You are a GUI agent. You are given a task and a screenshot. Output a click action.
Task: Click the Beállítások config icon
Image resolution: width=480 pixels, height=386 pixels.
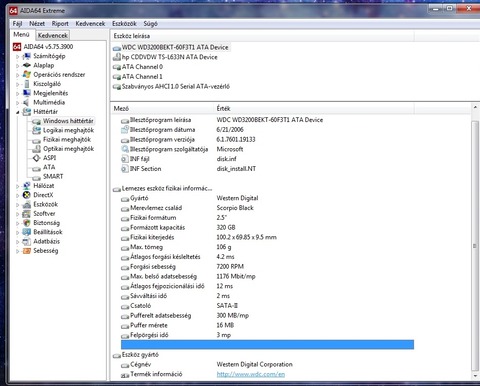pos(27,232)
